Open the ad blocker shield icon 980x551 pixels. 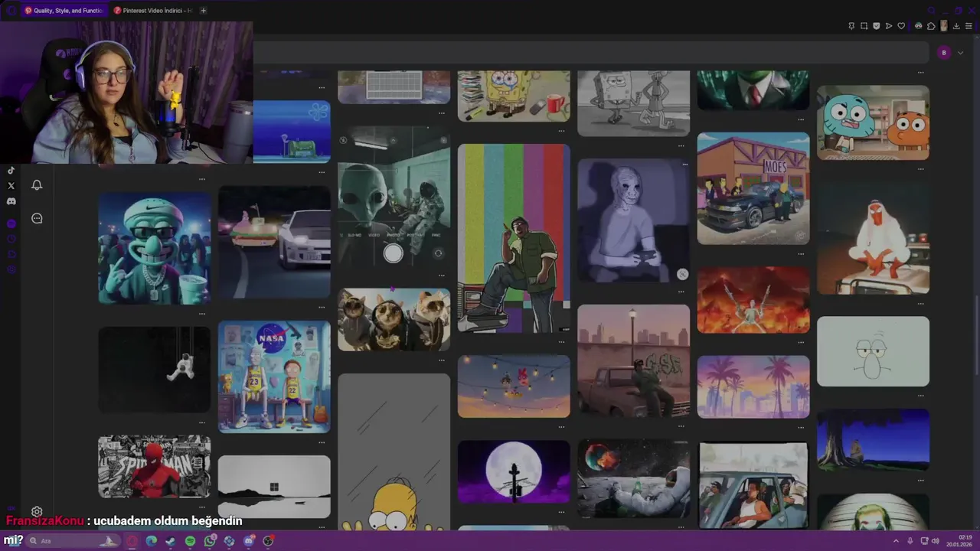tap(877, 26)
